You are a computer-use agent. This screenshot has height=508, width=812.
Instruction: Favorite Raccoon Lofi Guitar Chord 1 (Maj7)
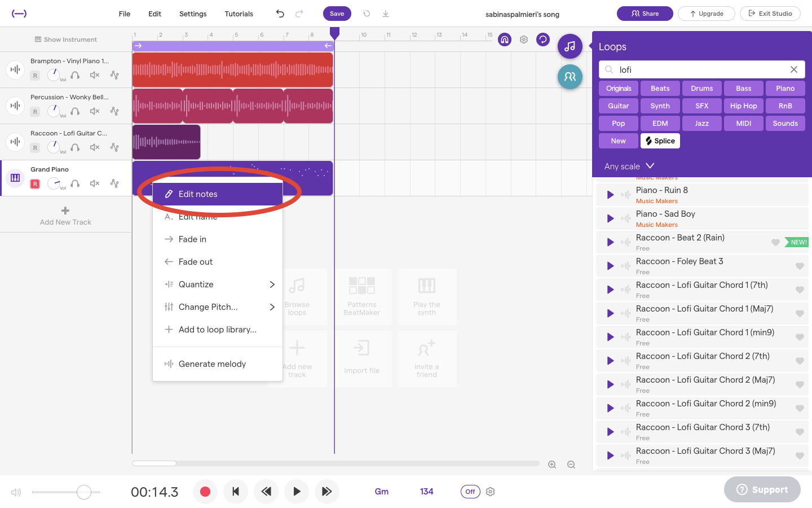[x=800, y=313]
